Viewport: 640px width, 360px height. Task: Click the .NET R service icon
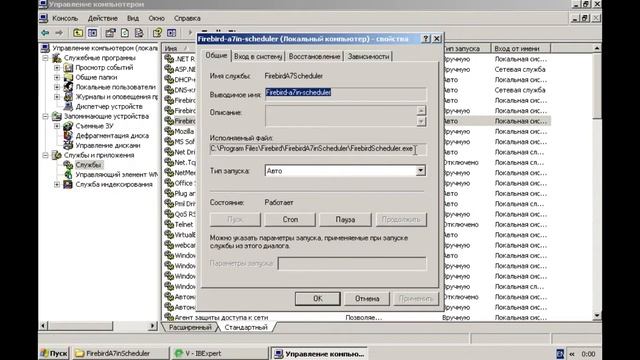pyautogui.click(x=169, y=59)
